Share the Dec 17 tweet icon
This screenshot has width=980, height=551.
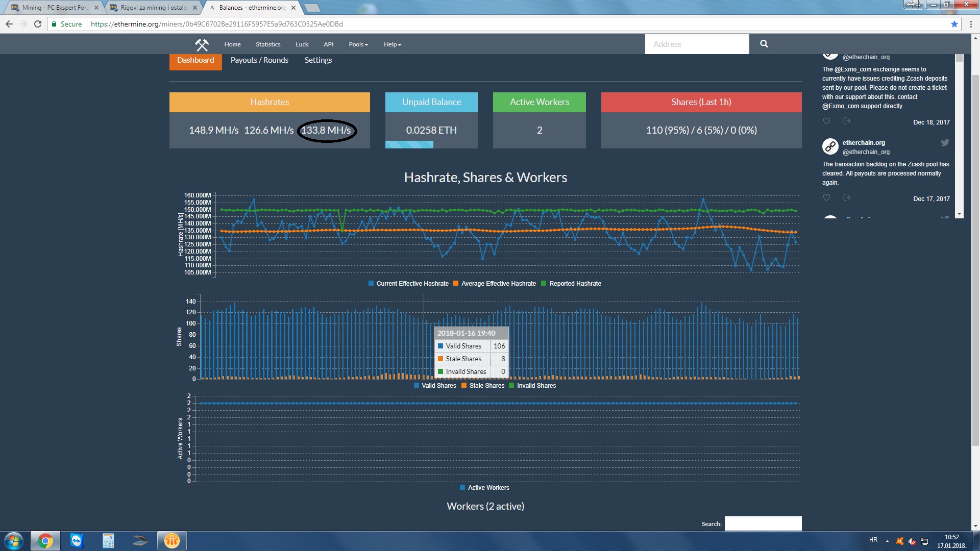tap(846, 198)
